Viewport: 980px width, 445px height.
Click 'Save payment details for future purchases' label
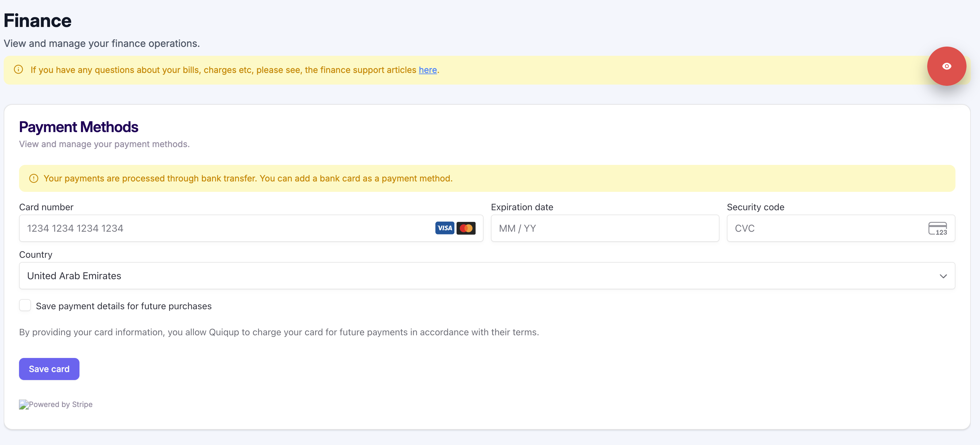(x=124, y=306)
